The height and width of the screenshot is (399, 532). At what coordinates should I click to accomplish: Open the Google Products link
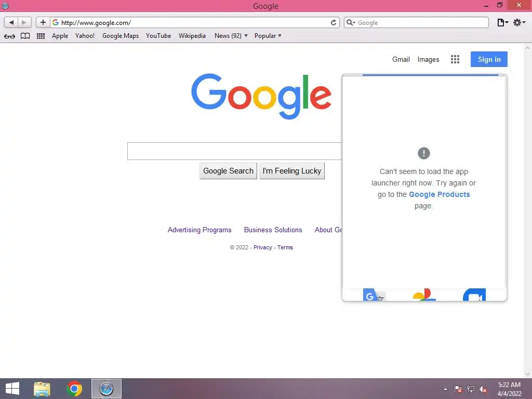pyautogui.click(x=440, y=194)
